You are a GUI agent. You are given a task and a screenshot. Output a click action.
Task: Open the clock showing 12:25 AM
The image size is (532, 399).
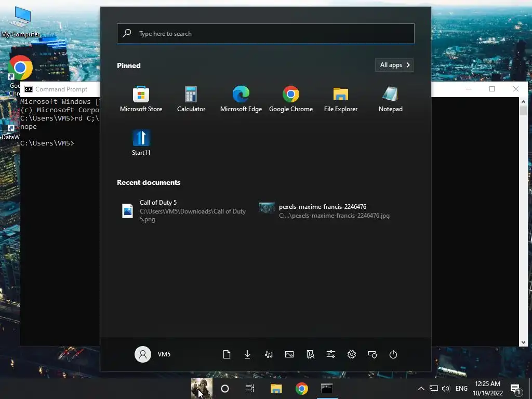(x=487, y=389)
